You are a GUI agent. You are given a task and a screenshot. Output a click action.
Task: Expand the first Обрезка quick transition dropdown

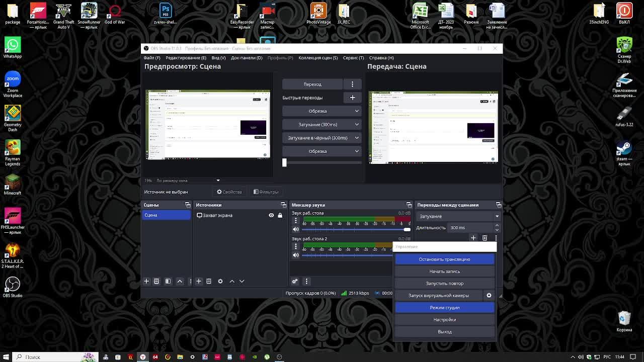point(357,111)
